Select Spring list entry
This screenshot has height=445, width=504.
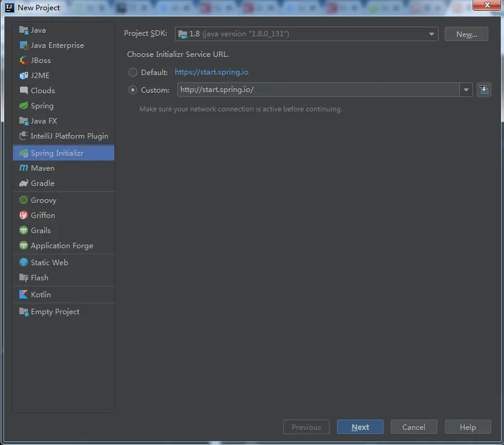click(64, 106)
